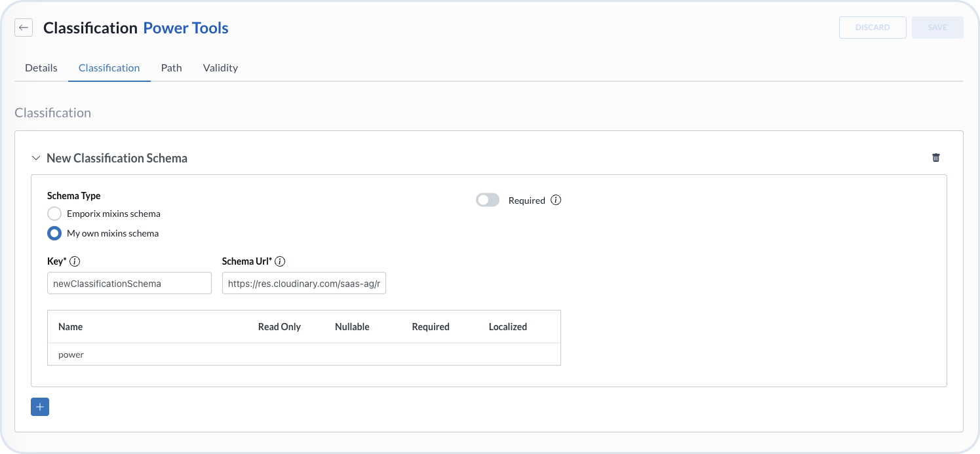Open the Path tab
Viewport: 980px width, 454px height.
click(171, 68)
